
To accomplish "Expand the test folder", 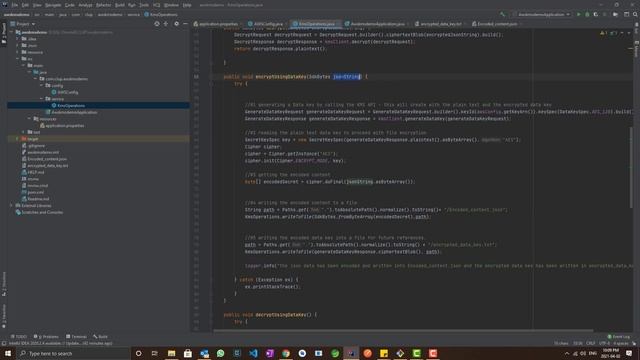I will coord(23,132).
